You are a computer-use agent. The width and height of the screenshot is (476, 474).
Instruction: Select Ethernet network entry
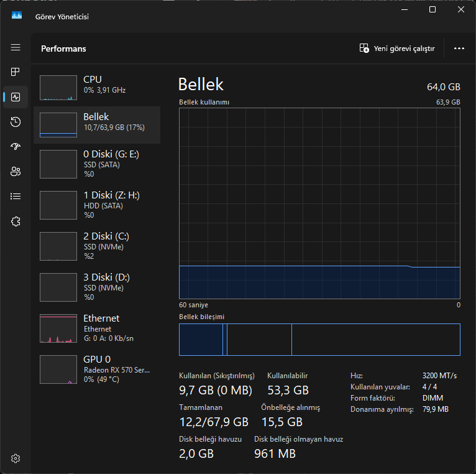96,328
